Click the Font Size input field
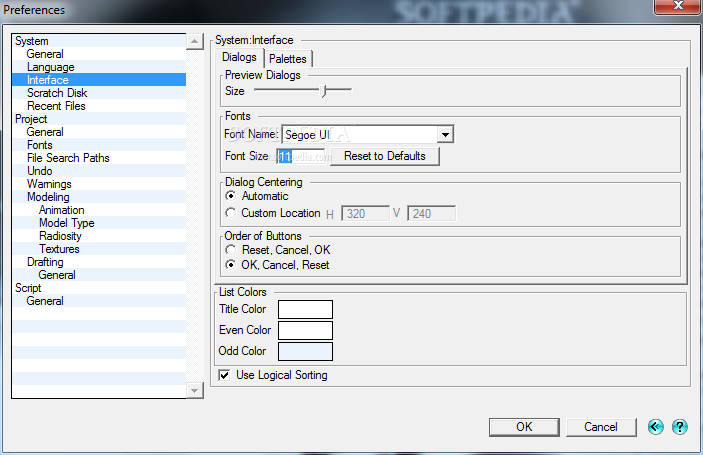 coord(300,156)
